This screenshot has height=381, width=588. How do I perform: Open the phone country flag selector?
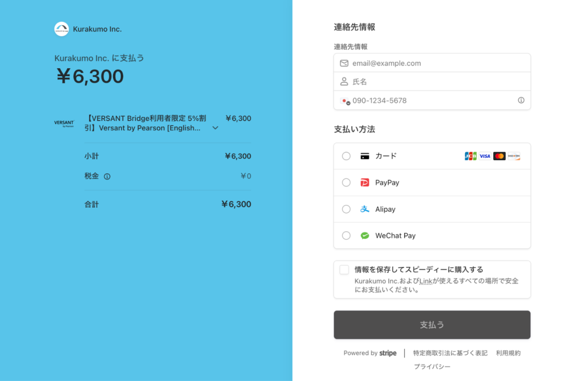(345, 101)
